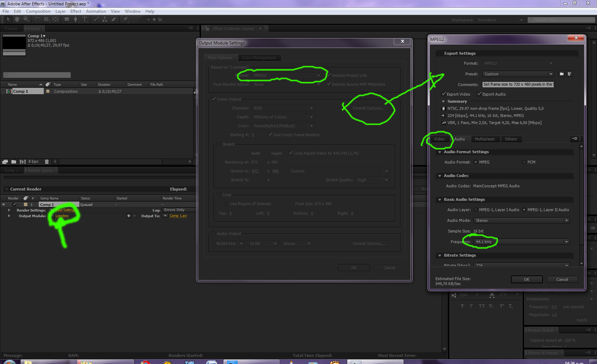Click Format Options button in Video Output
This screenshot has height=364, width=597.
click(369, 108)
